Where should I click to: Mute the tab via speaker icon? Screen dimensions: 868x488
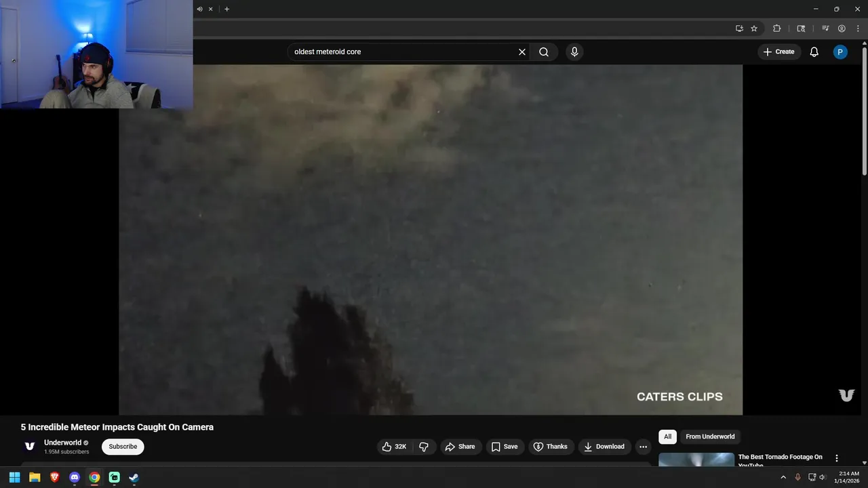[x=199, y=9]
